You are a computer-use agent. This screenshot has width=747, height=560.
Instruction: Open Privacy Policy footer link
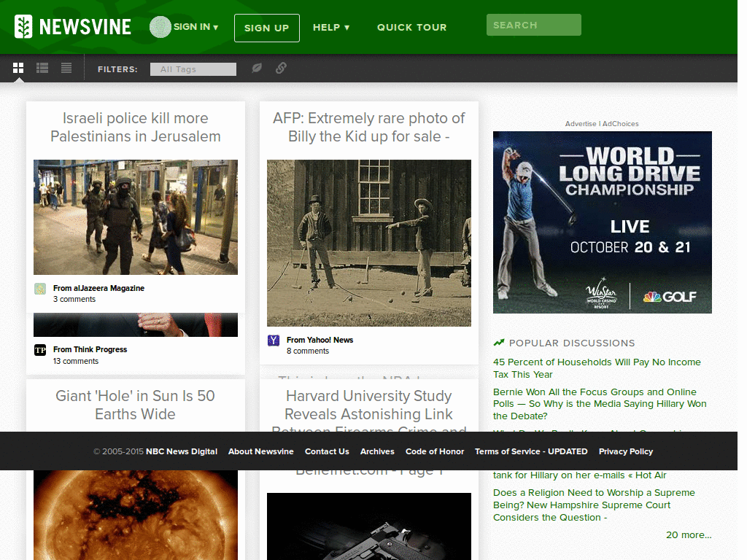coord(625,451)
